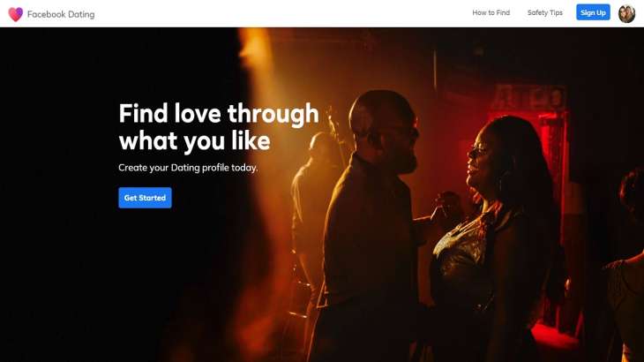Click the Get Started button
644x362 pixels.
point(145,198)
